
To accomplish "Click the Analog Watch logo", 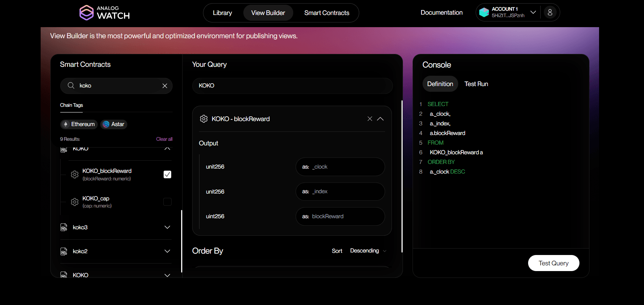I will 104,12.
